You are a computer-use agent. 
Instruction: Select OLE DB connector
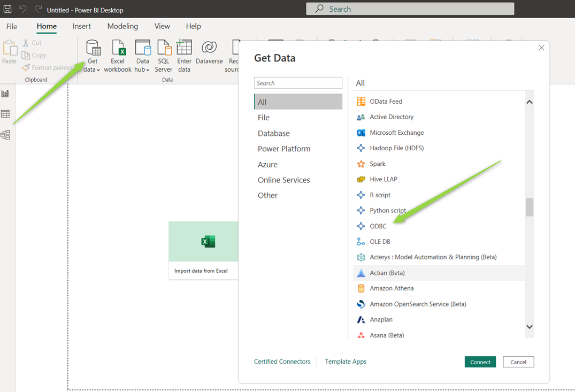point(439,242)
